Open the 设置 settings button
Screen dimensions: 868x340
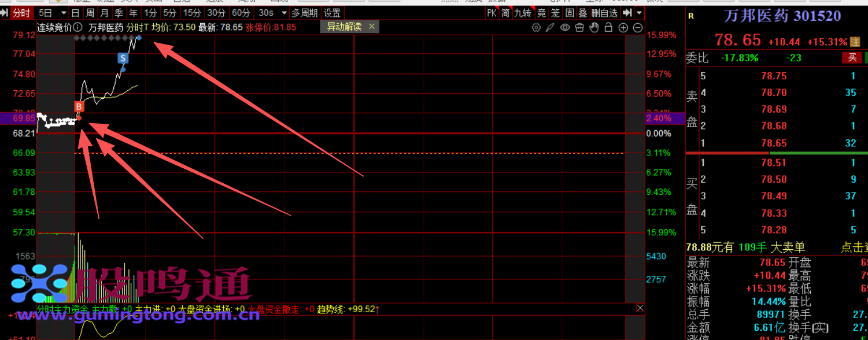(332, 13)
